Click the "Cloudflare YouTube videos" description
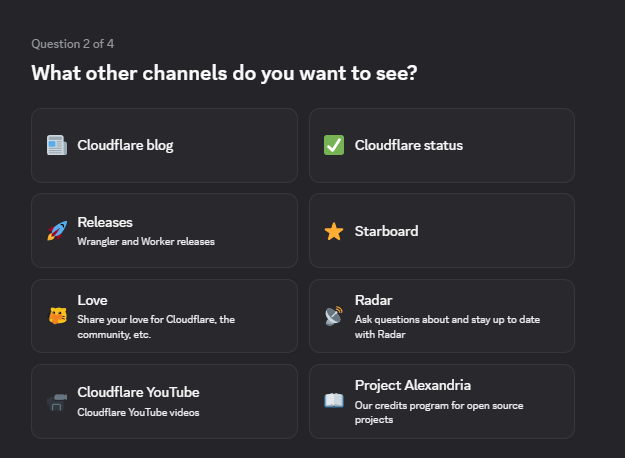This screenshot has height=458, width=625. click(138, 413)
